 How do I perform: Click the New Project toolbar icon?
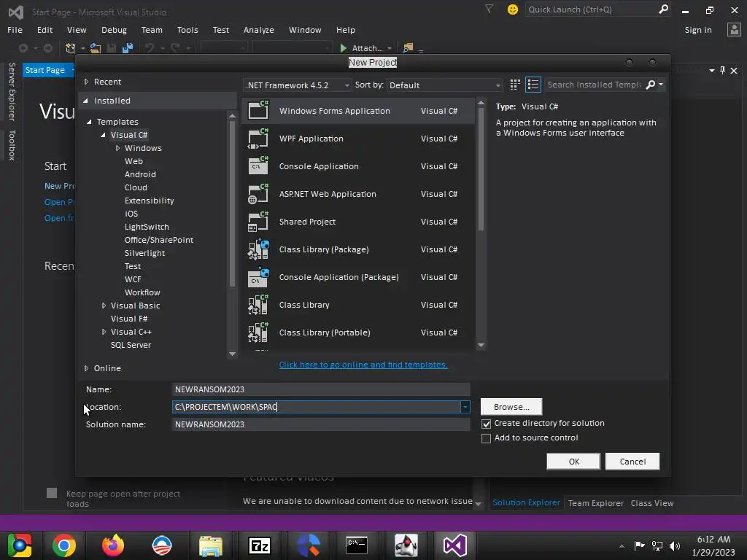[x=71, y=47]
